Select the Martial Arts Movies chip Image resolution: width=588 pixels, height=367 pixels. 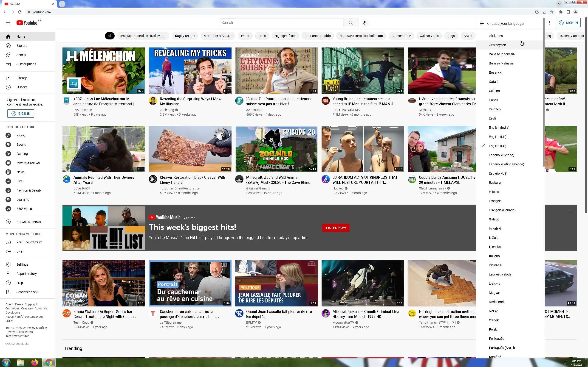(x=218, y=36)
